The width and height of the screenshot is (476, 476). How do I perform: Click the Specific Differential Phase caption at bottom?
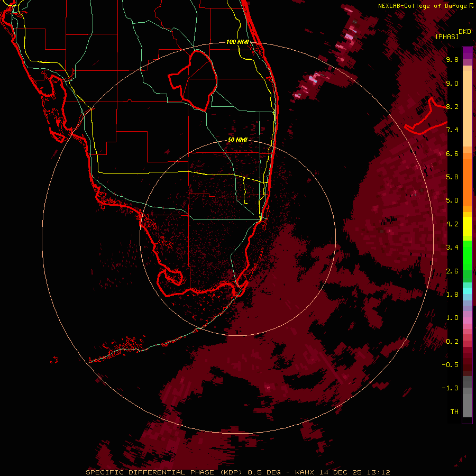(x=237, y=472)
